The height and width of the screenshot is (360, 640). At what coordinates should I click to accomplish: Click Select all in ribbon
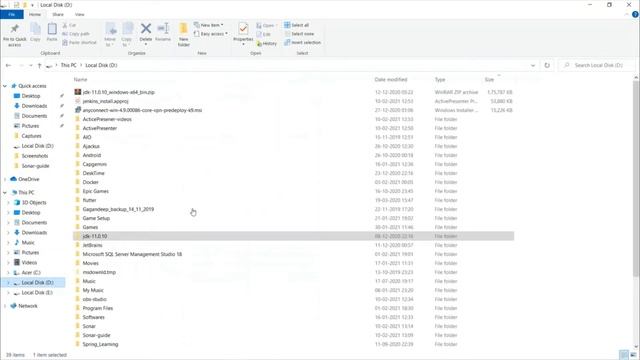296,25
